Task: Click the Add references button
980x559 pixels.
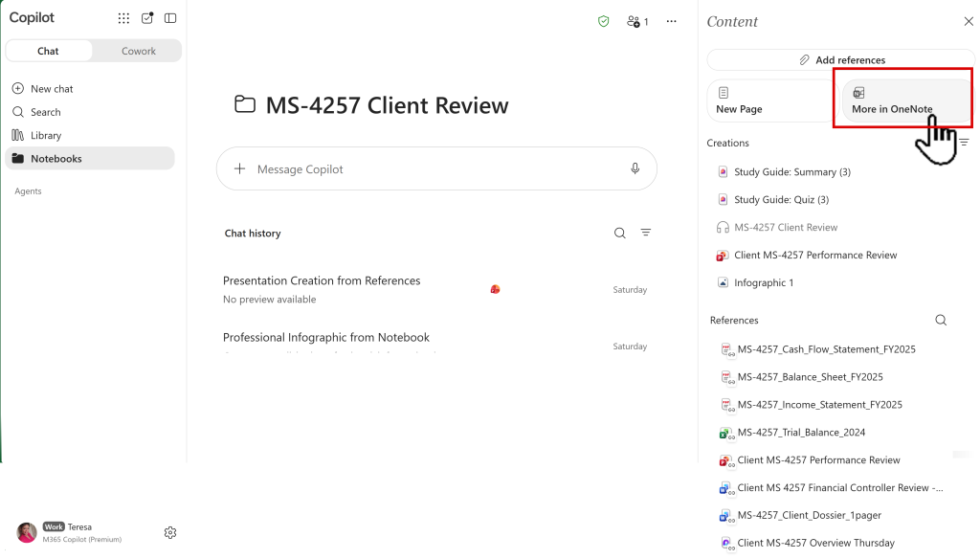Action: [840, 60]
